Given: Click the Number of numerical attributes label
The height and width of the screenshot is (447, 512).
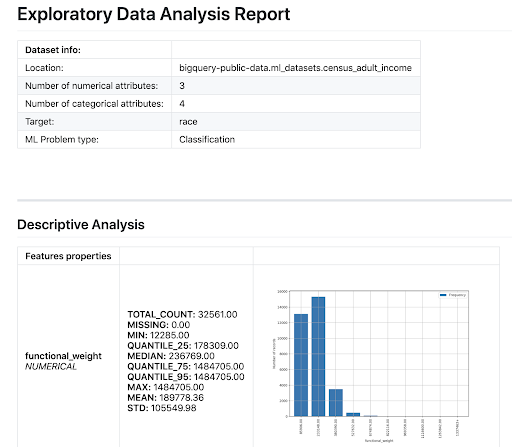Looking at the screenshot, I should pos(92,86).
